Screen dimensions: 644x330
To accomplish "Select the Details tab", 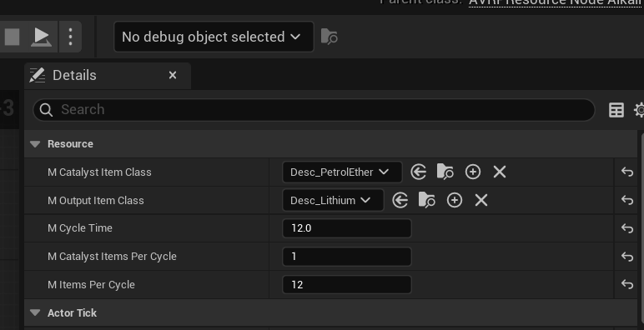I will [74, 76].
